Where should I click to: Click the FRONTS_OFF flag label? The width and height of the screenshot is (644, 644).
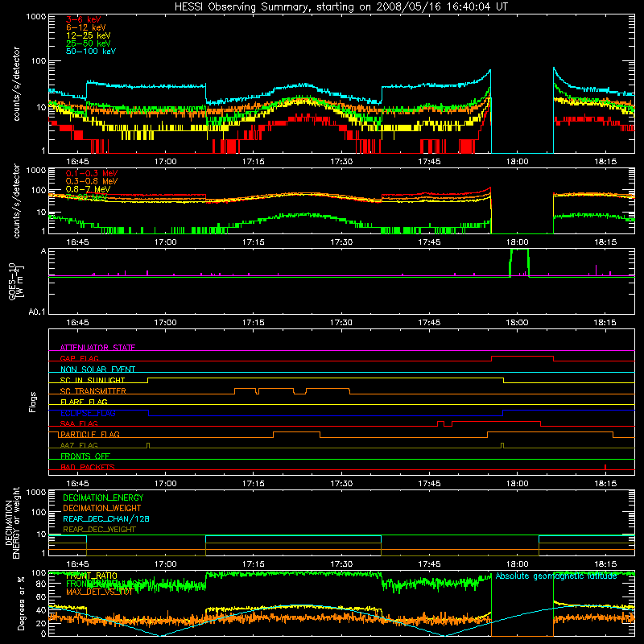tap(85, 456)
